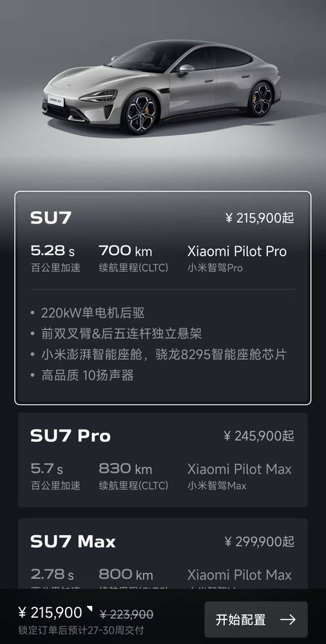Tap the 骁龙8295智能座舱芯片 feature line

point(221,354)
